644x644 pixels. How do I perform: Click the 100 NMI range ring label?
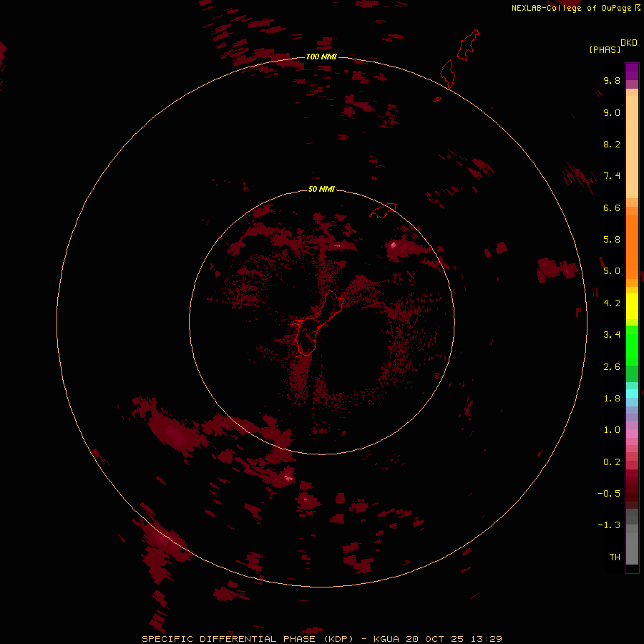(x=321, y=57)
